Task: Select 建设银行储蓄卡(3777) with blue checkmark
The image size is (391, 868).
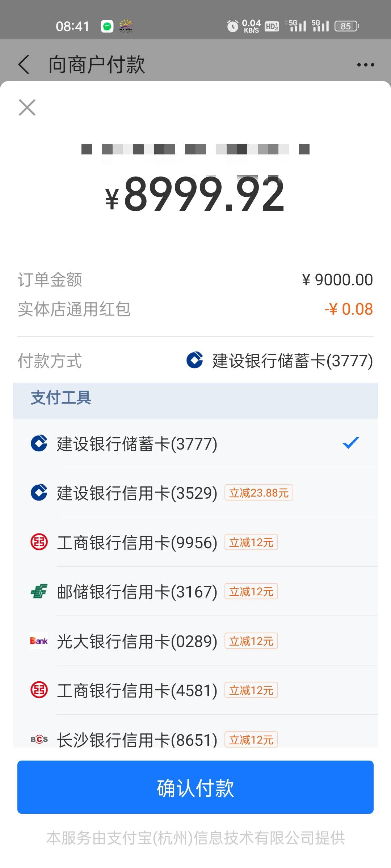Action: point(195,443)
